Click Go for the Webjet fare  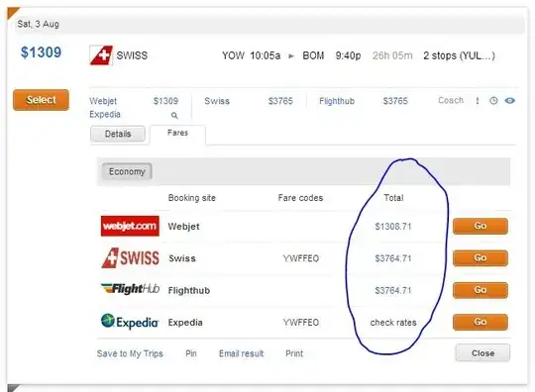tap(481, 226)
